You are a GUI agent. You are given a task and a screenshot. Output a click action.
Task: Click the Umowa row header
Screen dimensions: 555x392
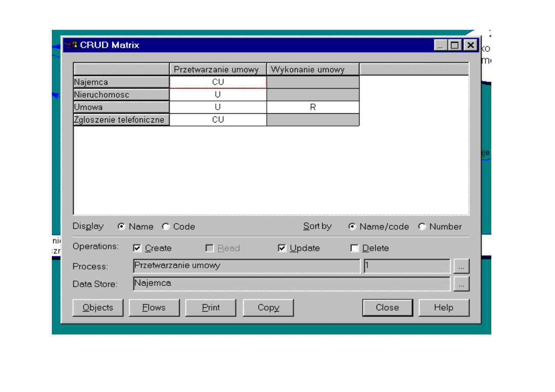[121, 107]
